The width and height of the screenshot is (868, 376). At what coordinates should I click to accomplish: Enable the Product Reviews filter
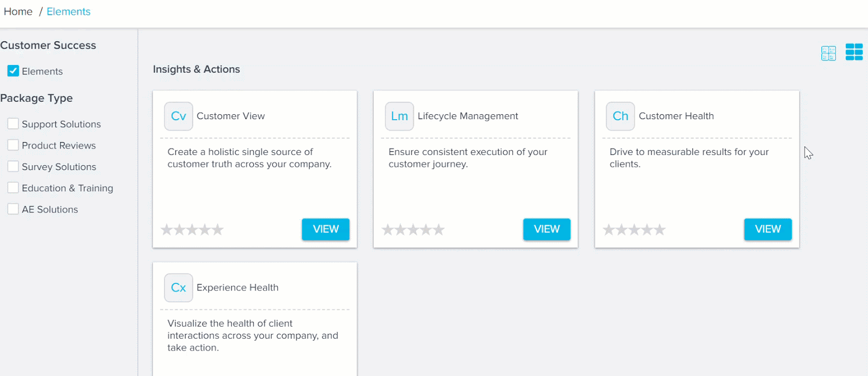(x=13, y=145)
